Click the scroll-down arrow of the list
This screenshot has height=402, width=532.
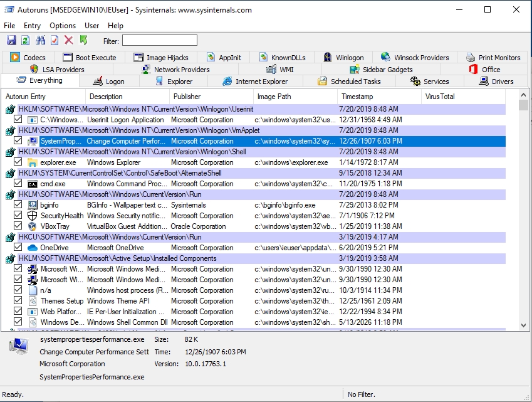coord(524,325)
